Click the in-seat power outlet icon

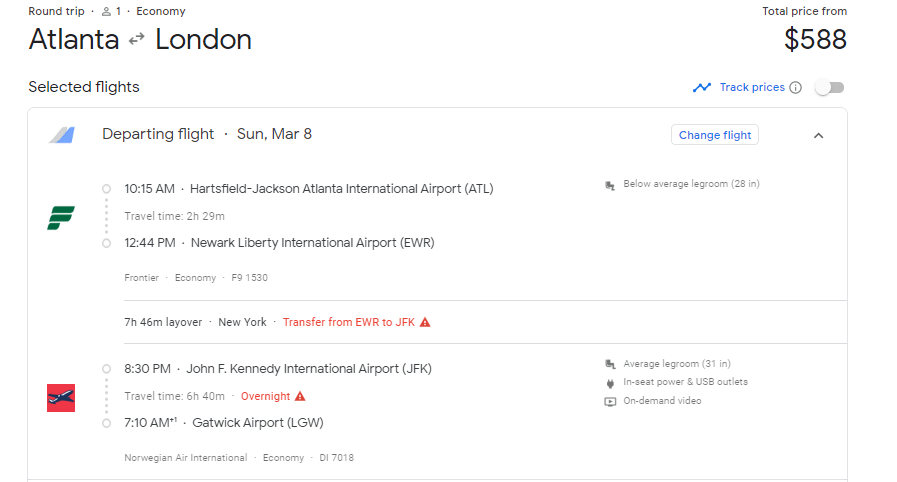610,382
